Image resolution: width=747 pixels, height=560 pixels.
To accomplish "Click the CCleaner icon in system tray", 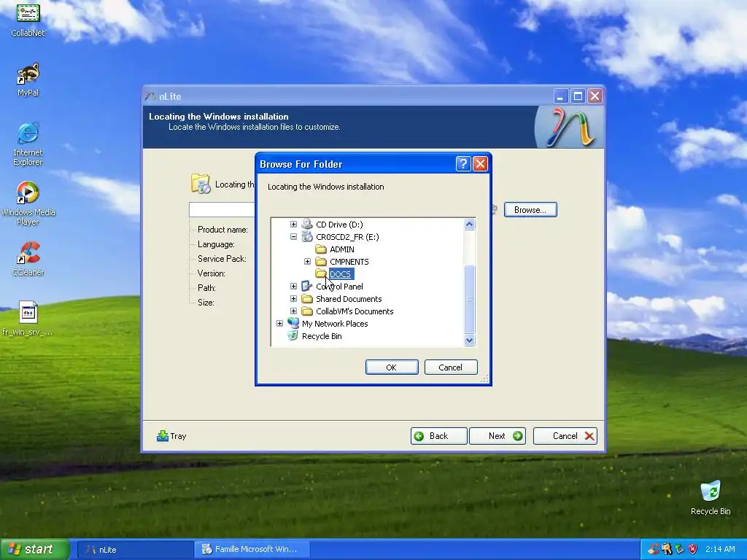I will tap(653, 549).
